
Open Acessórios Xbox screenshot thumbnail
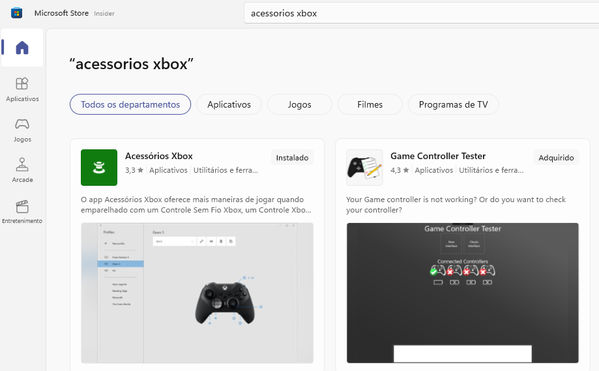[197, 293]
